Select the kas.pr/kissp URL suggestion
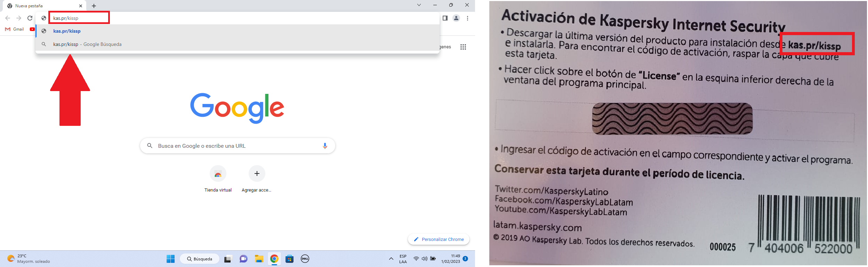868x267 pixels. point(67,31)
